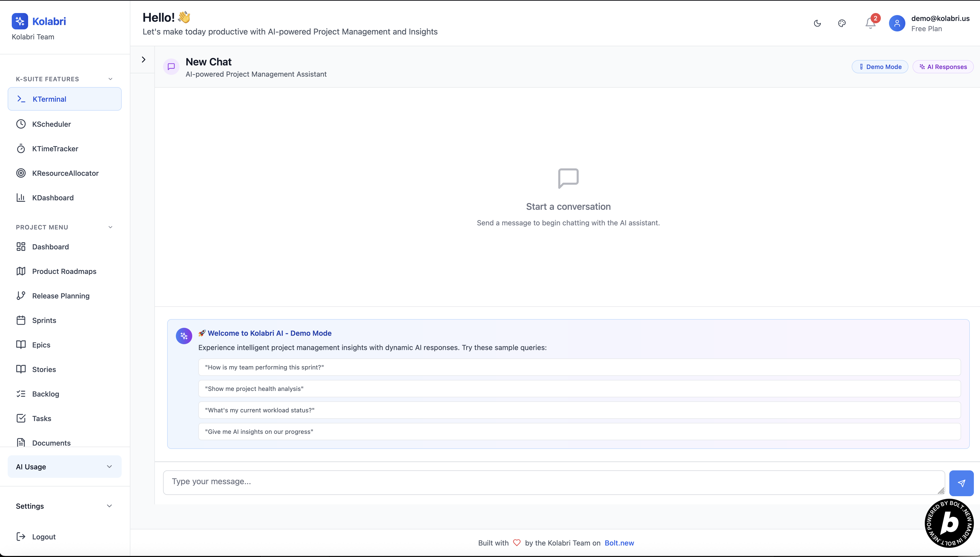This screenshot has height=557, width=980.
Task: Expand the Settings menu chevron
Action: tap(109, 506)
